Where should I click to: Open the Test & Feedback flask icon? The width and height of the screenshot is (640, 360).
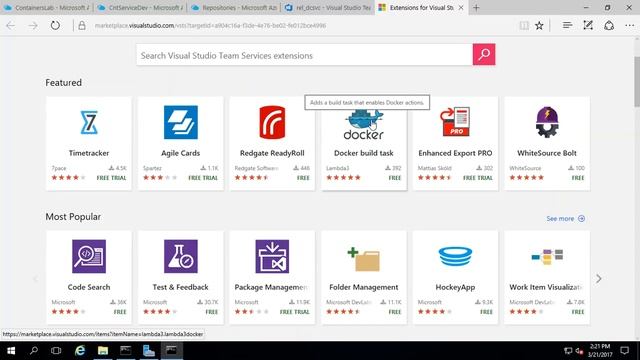point(181,256)
